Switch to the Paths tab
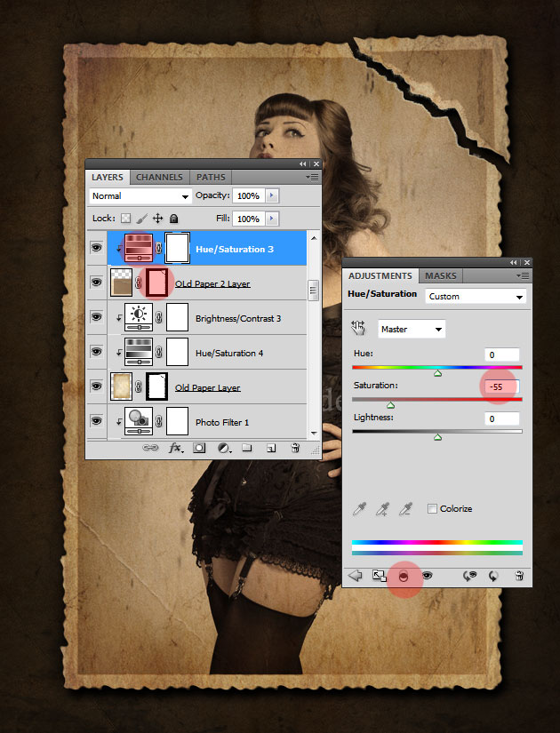 point(211,177)
